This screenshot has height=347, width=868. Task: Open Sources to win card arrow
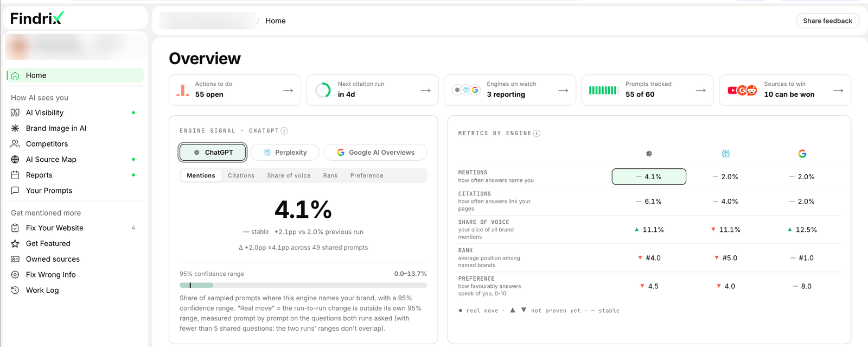(x=838, y=90)
